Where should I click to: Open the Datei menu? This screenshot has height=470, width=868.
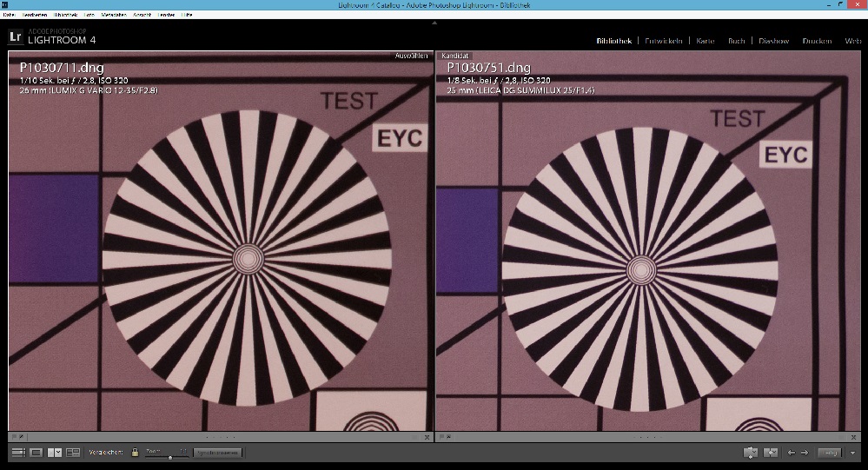click(x=9, y=15)
